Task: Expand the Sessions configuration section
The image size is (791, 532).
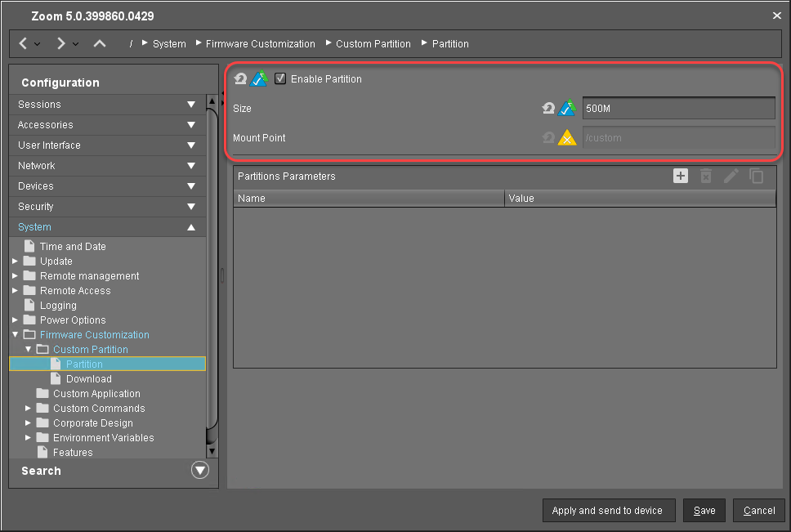Action: 190,105
